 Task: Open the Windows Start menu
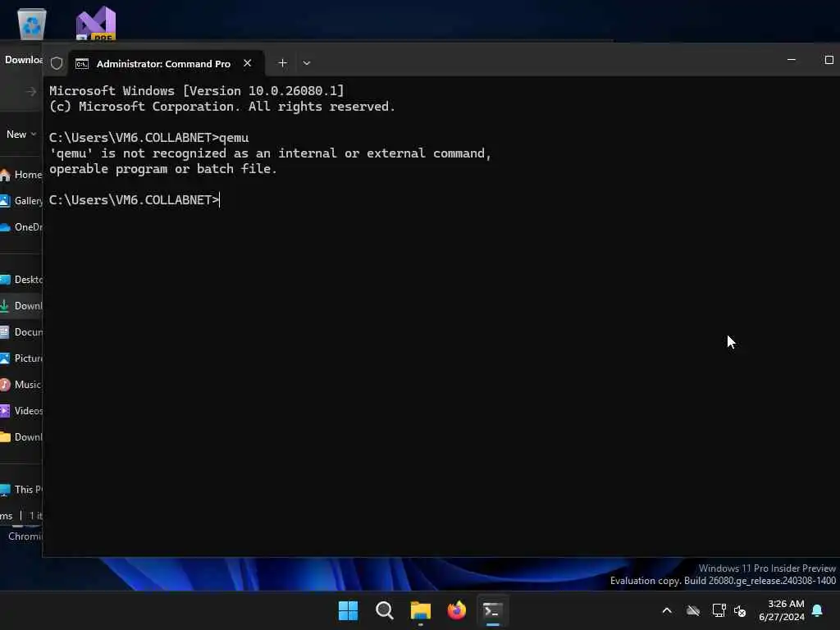pyautogui.click(x=348, y=610)
